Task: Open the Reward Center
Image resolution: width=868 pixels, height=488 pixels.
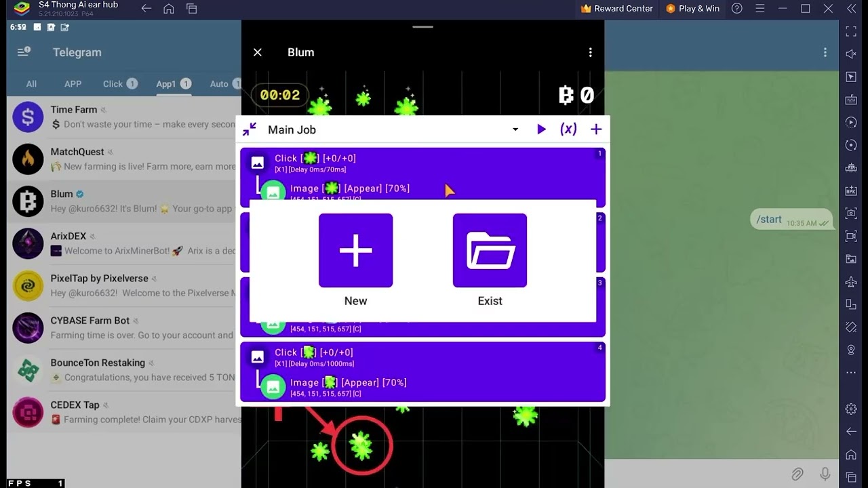Action: point(616,9)
